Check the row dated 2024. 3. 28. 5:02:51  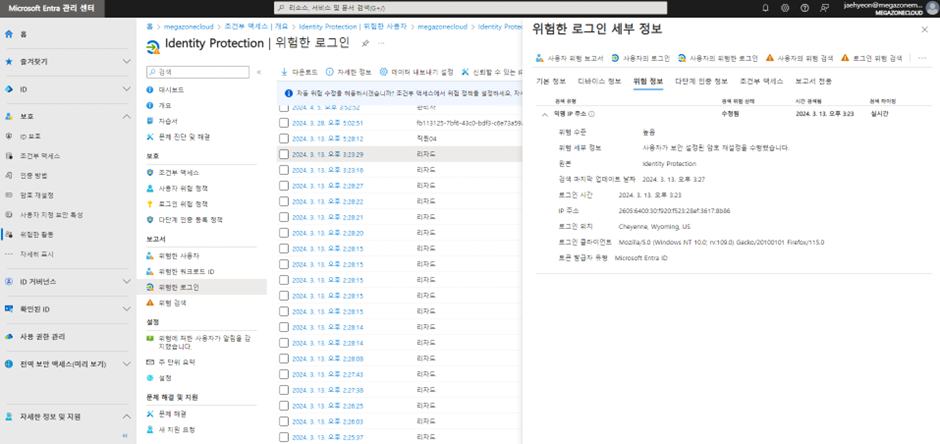[x=284, y=123]
